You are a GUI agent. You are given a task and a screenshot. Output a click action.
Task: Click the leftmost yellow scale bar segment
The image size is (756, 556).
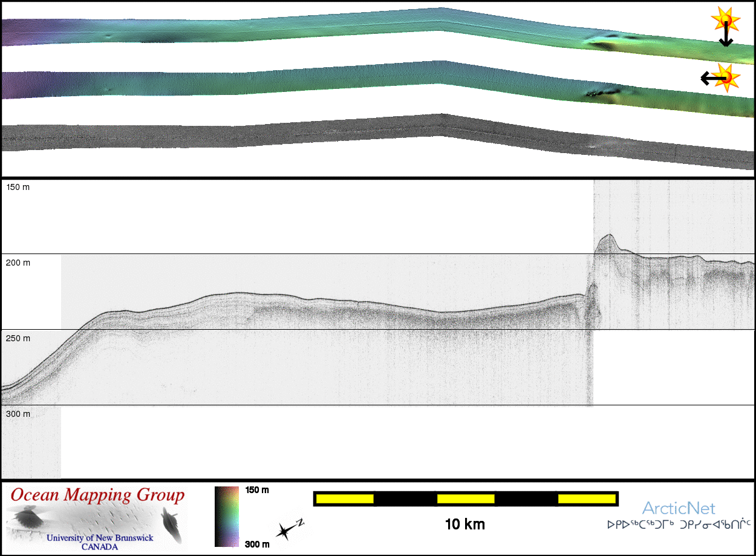coord(345,499)
